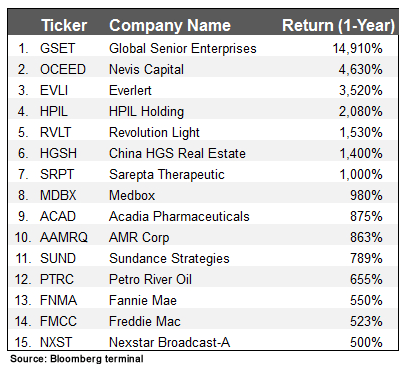
Task: Click the Return (1-Year) column header
Action: (x=338, y=25)
